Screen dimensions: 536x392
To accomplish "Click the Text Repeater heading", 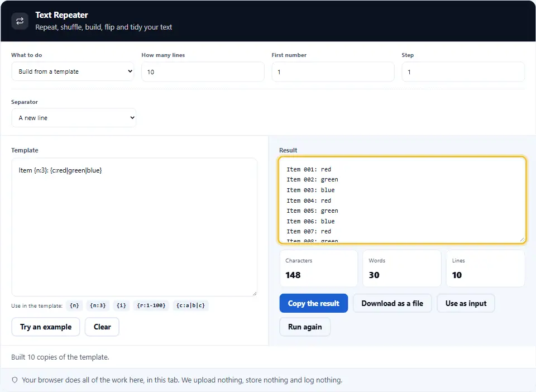I will click(x=61, y=15).
